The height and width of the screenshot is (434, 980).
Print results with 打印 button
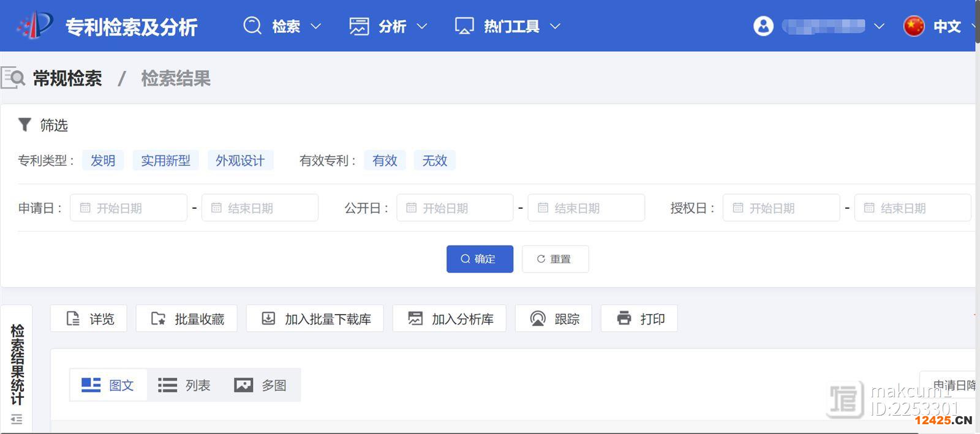point(639,319)
